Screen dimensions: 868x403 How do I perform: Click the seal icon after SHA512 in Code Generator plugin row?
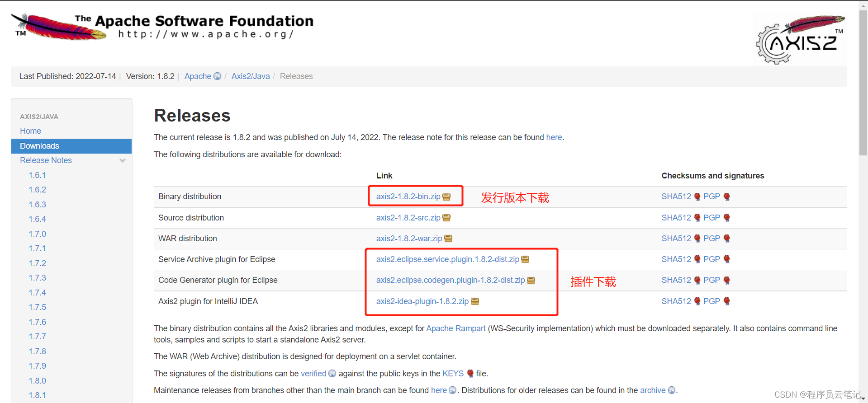[x=697, y=280]
